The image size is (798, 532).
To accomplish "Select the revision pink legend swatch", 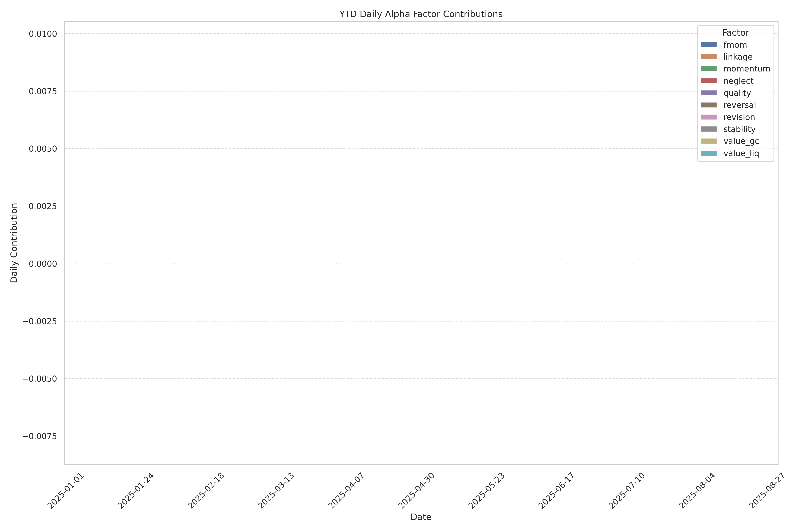I will pyautogui.click(x=708, y=117).
